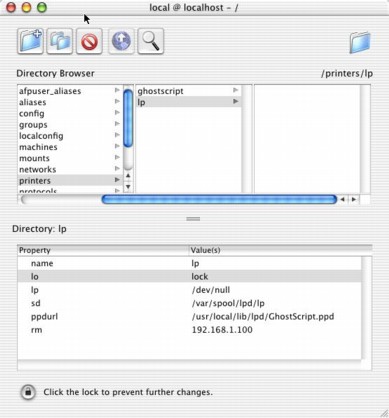Click the red Delete toolbar icon
The width and height of the screenshot is (389, 418).
pyautogui.click(x=89, y=42)
